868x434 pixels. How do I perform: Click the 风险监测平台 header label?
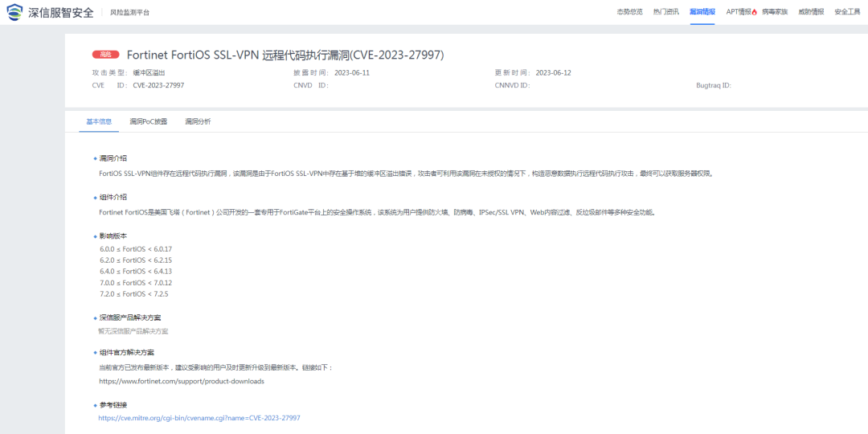click(129, 12)
